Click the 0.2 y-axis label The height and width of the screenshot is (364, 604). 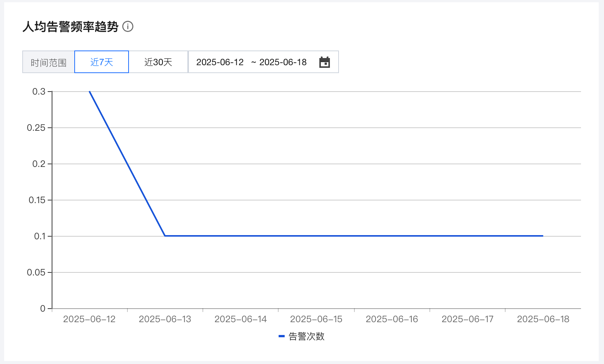pos(39,164)
